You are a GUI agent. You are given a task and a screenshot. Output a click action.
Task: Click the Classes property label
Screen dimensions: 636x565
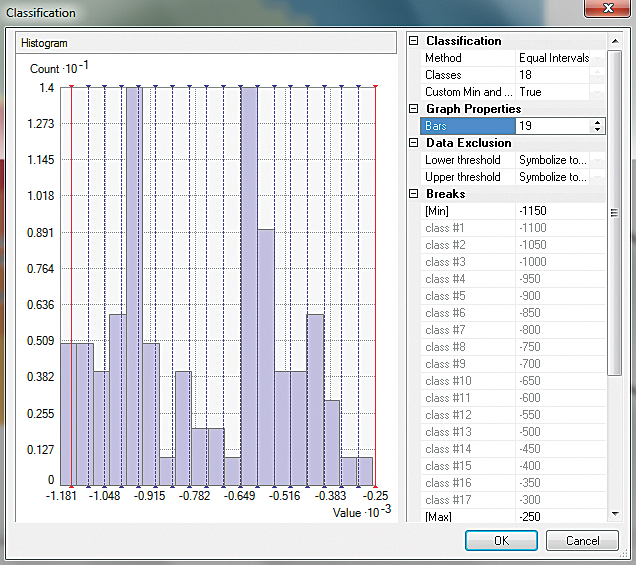click(x=443, y=75)
